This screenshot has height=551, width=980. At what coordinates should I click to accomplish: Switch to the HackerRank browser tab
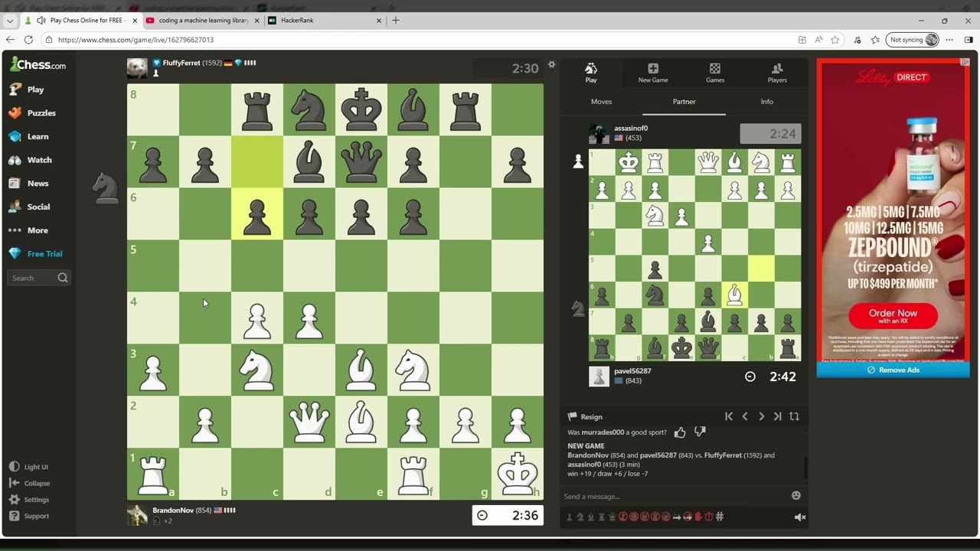pyautogui.click(x=325, y=21)
